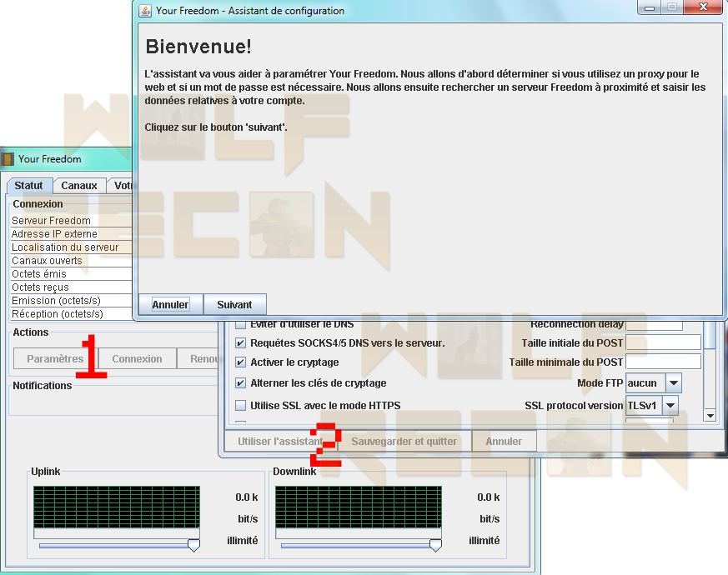Select the 'Réception (octets/s)' row

pos(72,314)
